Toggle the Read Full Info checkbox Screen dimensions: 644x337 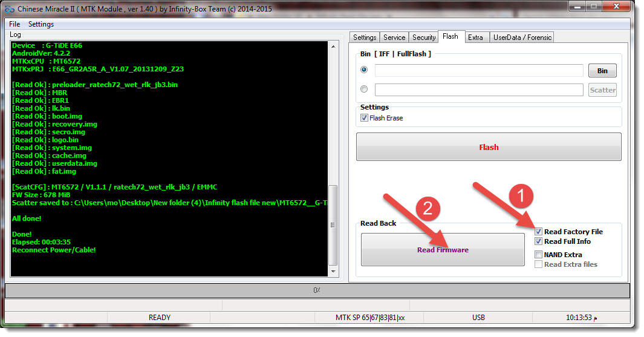tap(538, 241)
